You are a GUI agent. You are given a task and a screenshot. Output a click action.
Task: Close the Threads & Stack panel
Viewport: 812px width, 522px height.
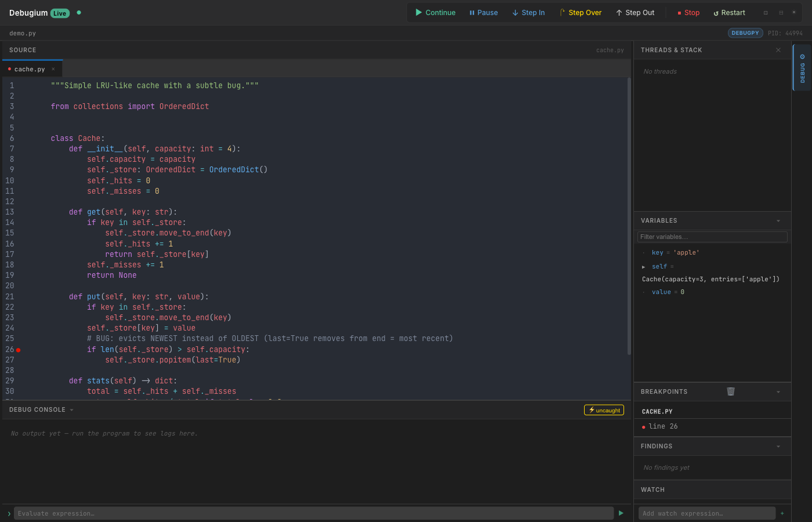(x=778, y=50)
